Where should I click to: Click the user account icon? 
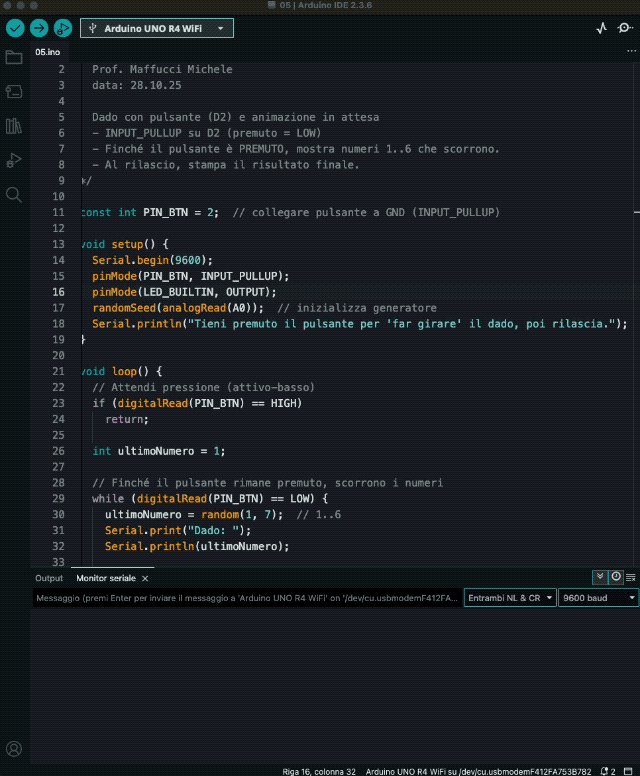pos(14,748)
